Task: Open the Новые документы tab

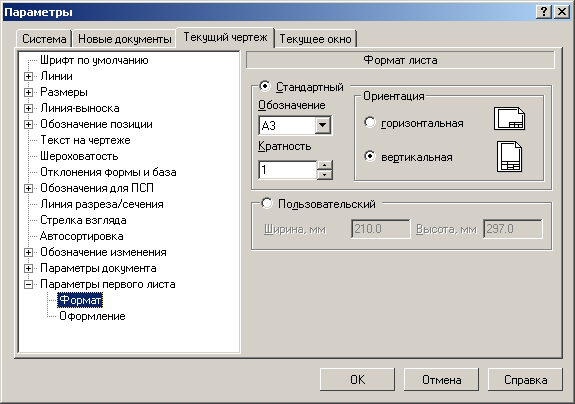Action: tap(125, 39)
